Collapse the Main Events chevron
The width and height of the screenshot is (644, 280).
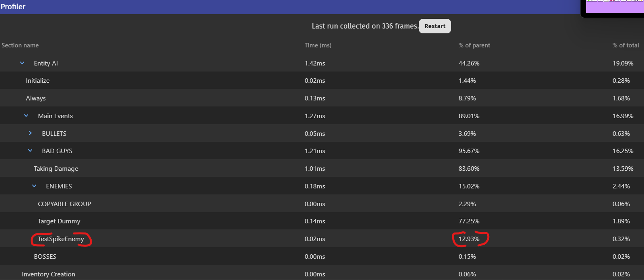tap(26, 116)
